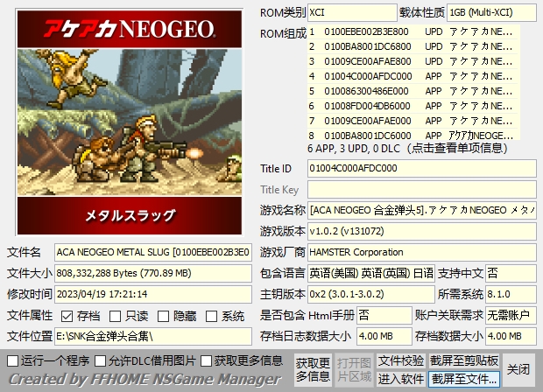
Task: Tick the 系统 attribute checkbox
Action: point(212,316)
